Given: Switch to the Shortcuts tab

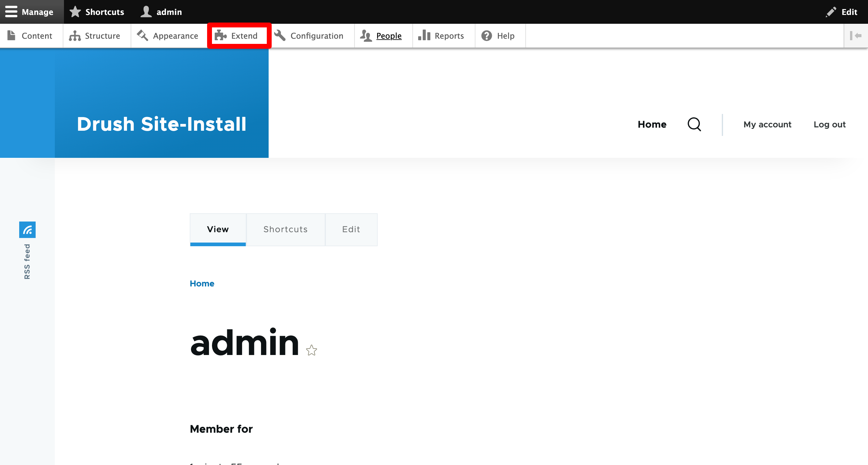Looking at the screenshot, I should 285,229.
